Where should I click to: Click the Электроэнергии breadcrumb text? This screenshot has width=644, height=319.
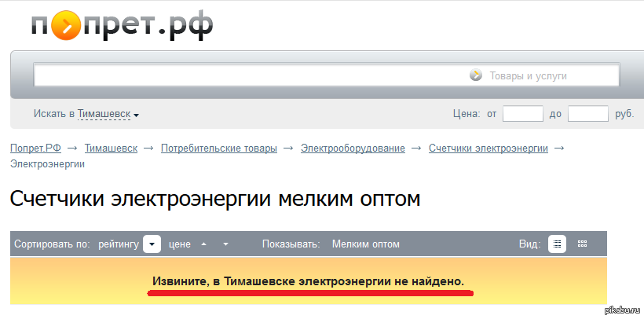pyautogui.click(x=47, y=164)
